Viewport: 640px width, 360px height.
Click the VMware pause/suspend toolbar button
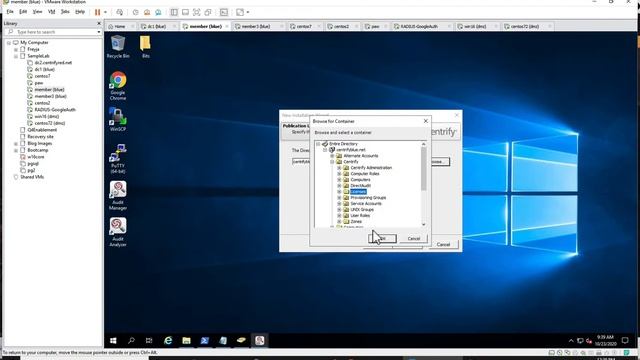tap(97, 12)
